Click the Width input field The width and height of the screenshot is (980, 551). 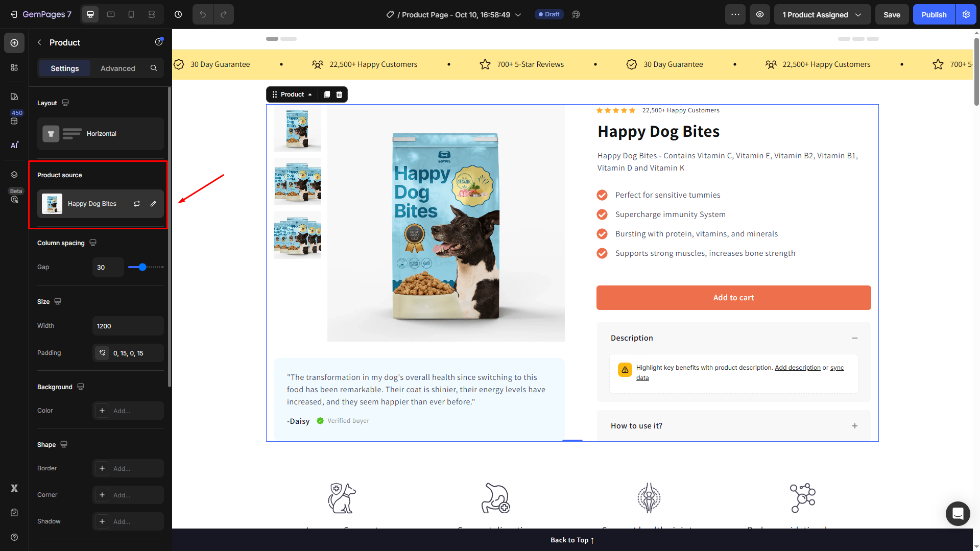pyautogui.click(x=128, y=326)
